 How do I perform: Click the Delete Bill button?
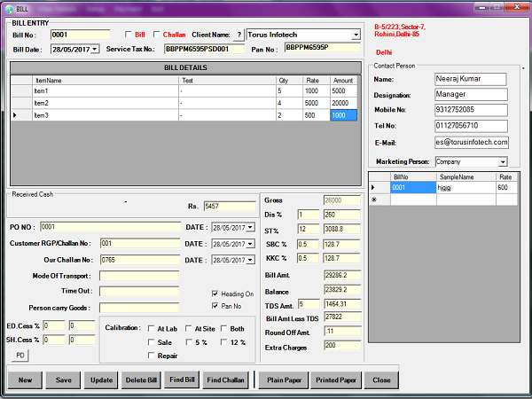pos(141,380)
